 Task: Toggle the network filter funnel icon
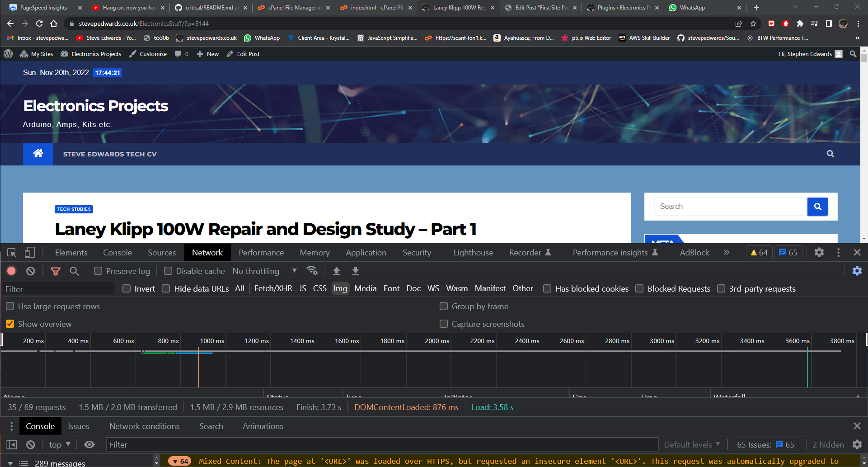56,271
